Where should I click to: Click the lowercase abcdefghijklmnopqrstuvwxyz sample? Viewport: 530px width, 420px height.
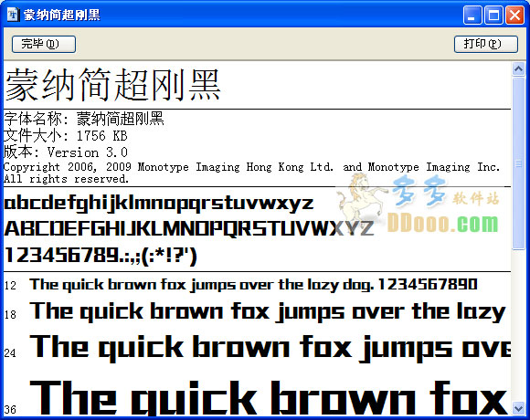159,204
